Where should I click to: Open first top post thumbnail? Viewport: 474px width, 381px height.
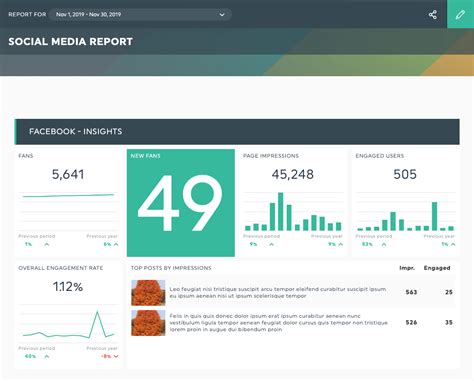[x=148, y=293]
